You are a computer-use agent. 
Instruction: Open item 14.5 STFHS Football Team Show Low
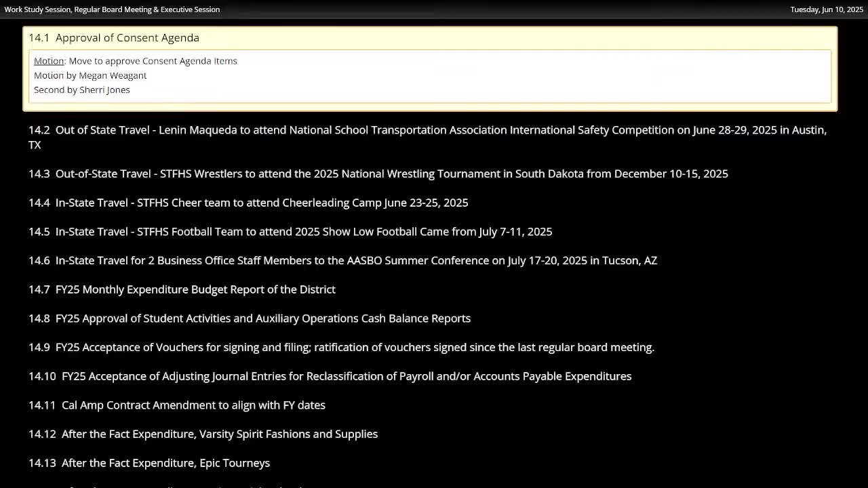click(x=290, y=232)
